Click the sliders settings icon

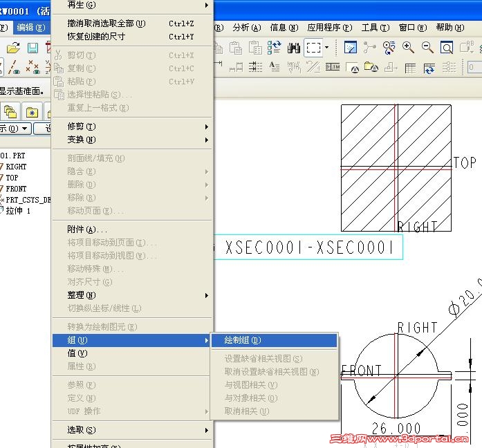(x=449, y=66)
